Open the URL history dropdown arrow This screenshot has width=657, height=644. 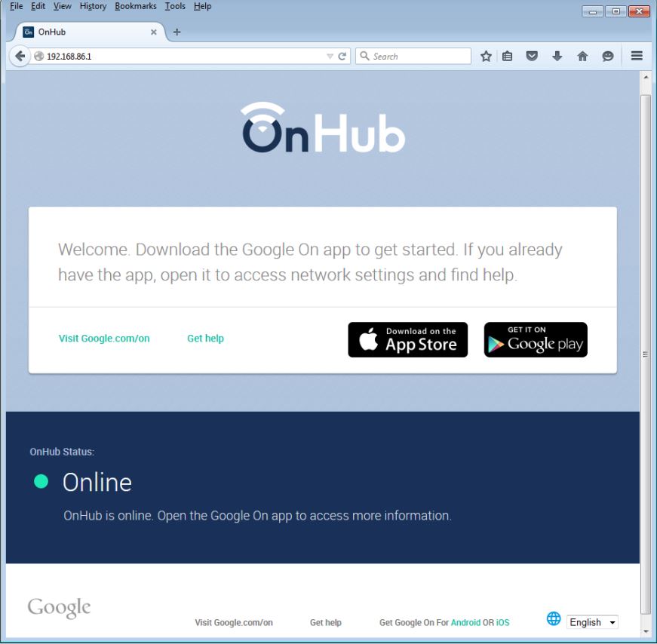click(x=330, y=56)
